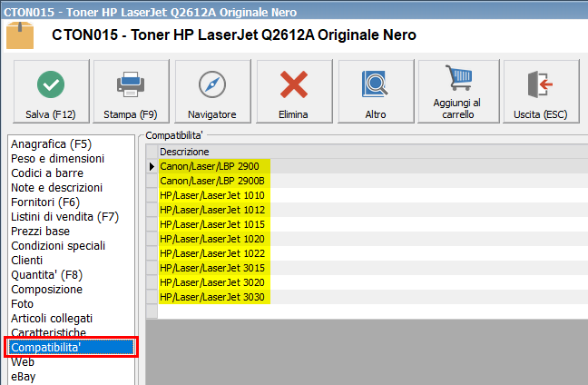The width and height of the screenshot is (588, 385).
Task: Open Note e descrizioni section
Action: (56, 188)
